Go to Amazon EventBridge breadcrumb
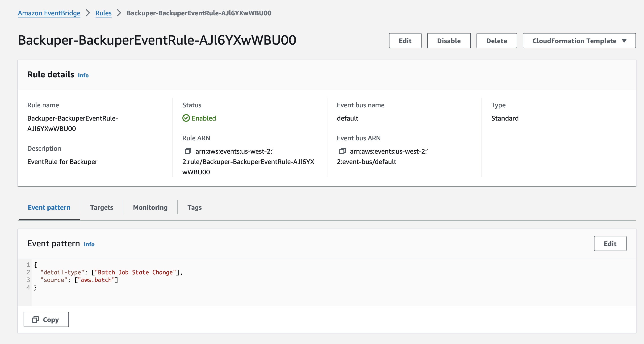644x344 pixels. [49, 13]
